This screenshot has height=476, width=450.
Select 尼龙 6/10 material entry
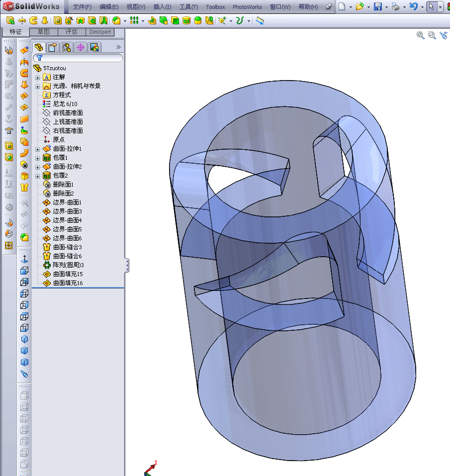65,104
